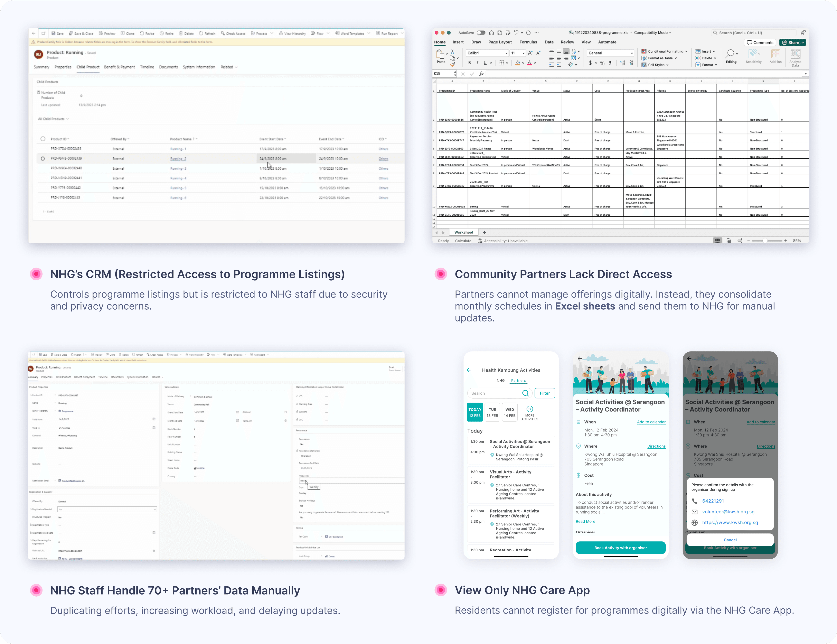This screenshot has height=644, width=837.
Task: Click the green Share button in Excel
Action: pyautogui.click(x=792, y=43)
